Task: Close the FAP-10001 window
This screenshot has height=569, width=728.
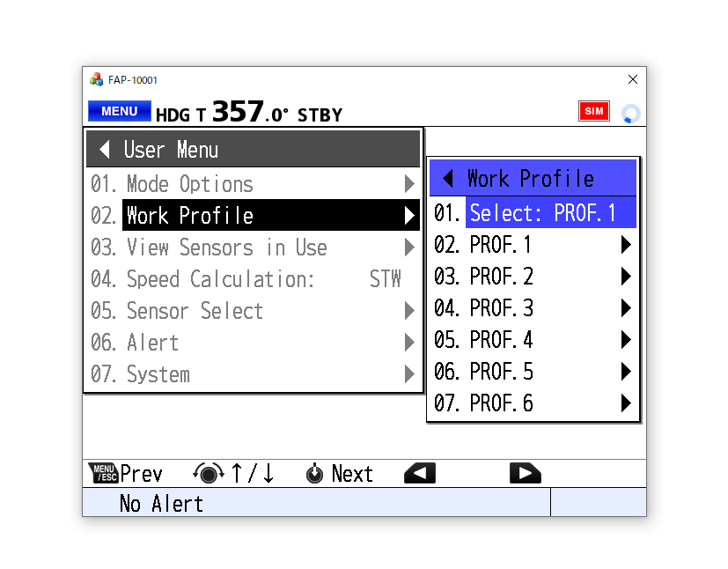Action: [x=632, y=79]
